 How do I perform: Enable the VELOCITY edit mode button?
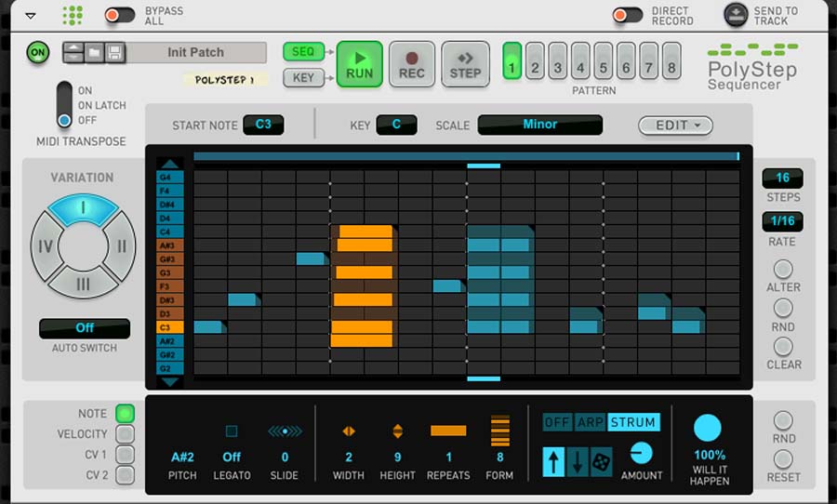point(126,433)
